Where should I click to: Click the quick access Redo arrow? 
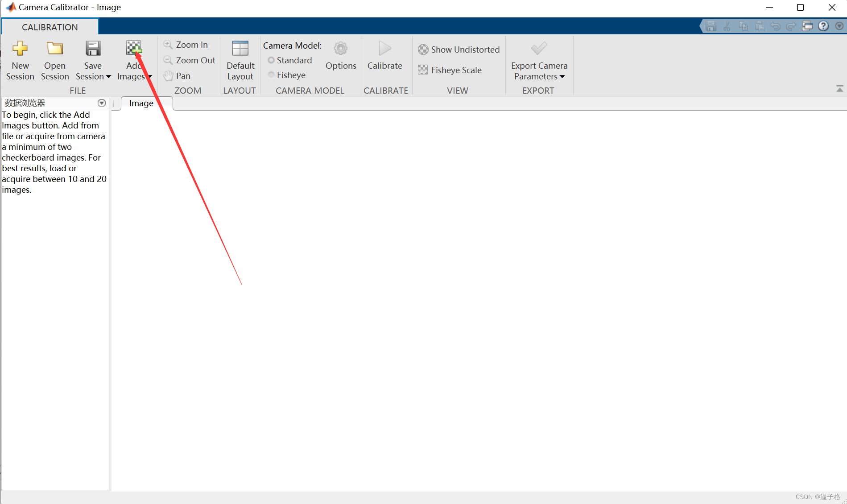pyautogui.click(x=791, y=26)
